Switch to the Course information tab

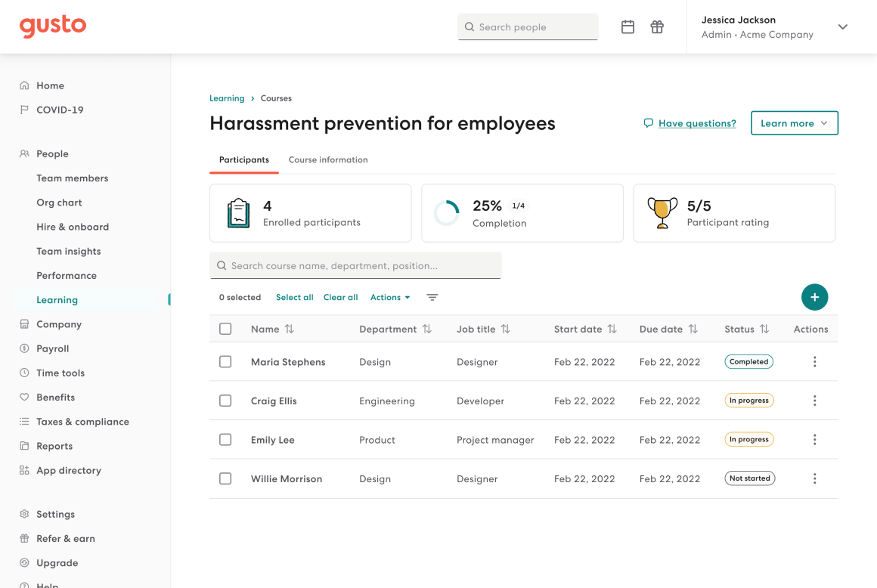click(327, 159)
